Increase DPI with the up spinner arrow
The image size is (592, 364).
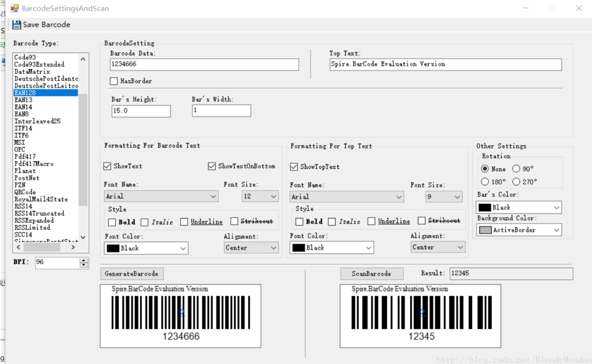[x=84, y=260]
